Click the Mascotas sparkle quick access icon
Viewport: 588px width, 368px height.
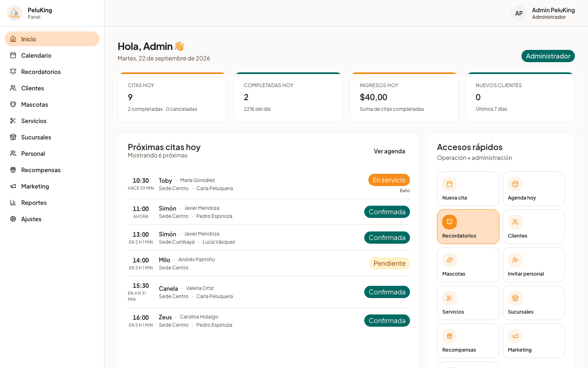coord(450,260)
